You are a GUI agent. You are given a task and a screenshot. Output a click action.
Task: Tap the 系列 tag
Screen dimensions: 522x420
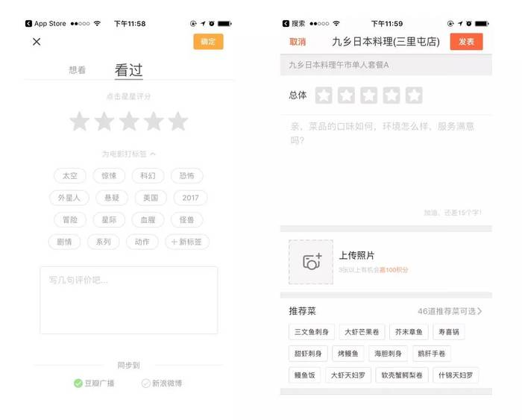click(103, 242)
